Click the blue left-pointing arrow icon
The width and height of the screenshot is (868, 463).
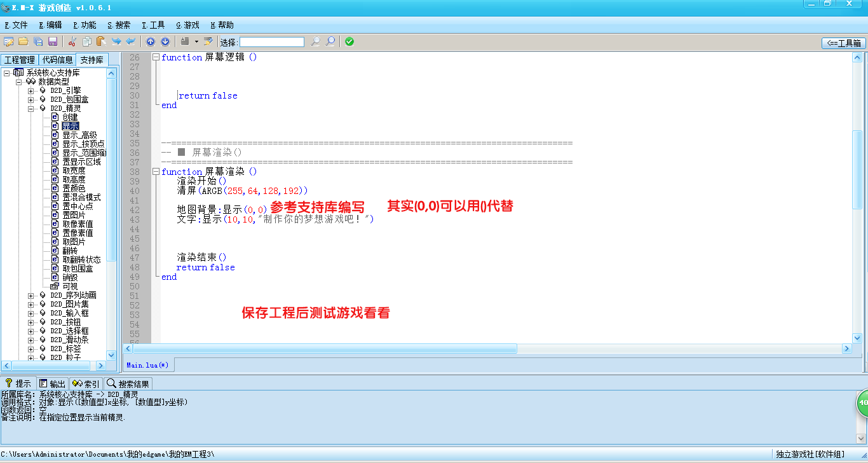click(x=130, y=42)
